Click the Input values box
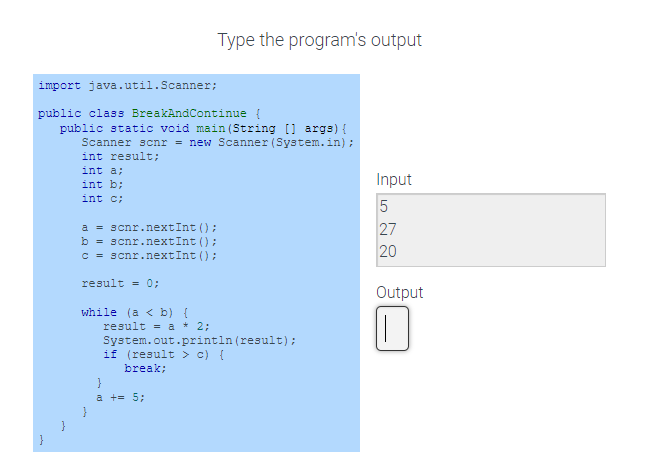Image resolution: width=669 pixels, height=461 pixels. pyautogui.click(x=491, y=230)
